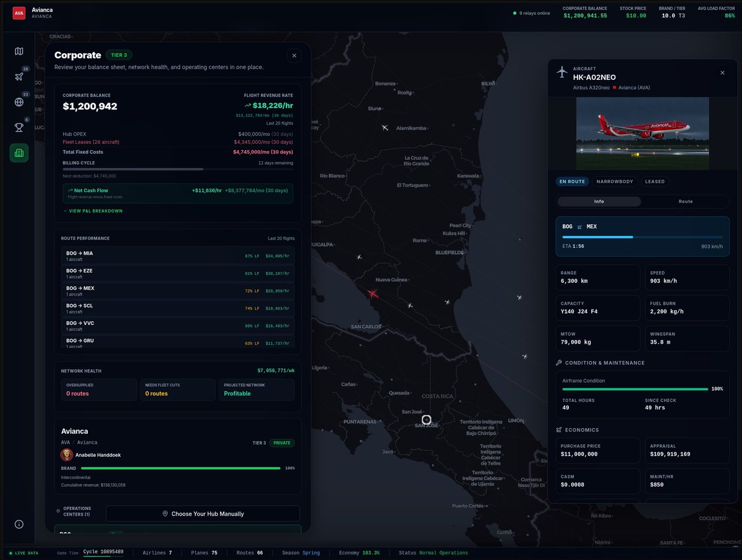Switch to the Info tab
The width and height of the screenshot is (742, 560).
(599, 202)
